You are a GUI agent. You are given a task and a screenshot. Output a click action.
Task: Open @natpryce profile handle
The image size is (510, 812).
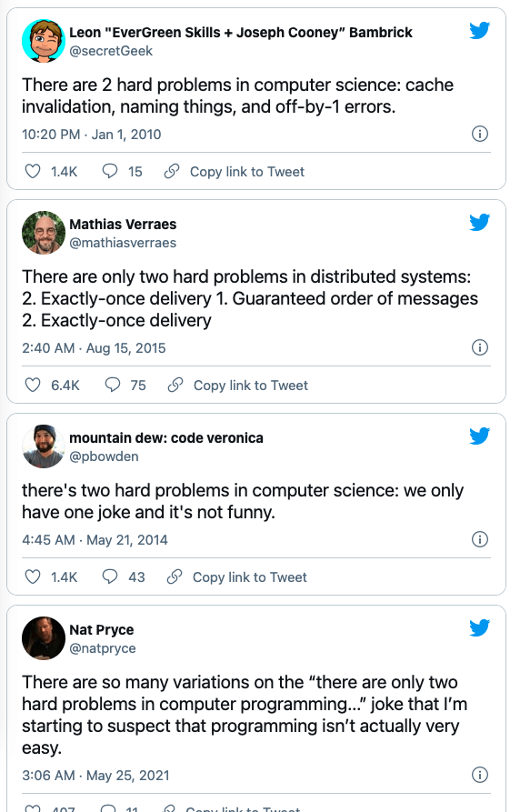click(x=103, y=648)
